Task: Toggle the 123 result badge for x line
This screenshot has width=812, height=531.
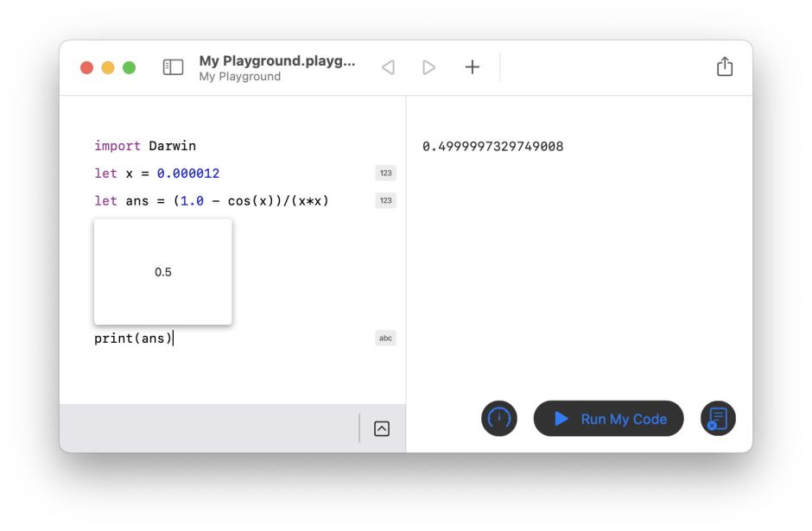Action: (385, 174)
